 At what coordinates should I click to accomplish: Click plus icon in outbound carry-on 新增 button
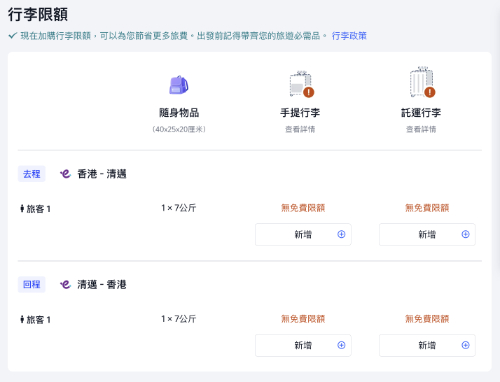[x=341, y=234]
